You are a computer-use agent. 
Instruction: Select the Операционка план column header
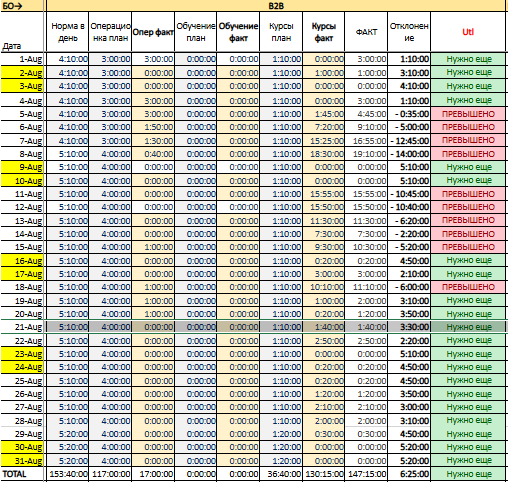[x=110, y=32]
